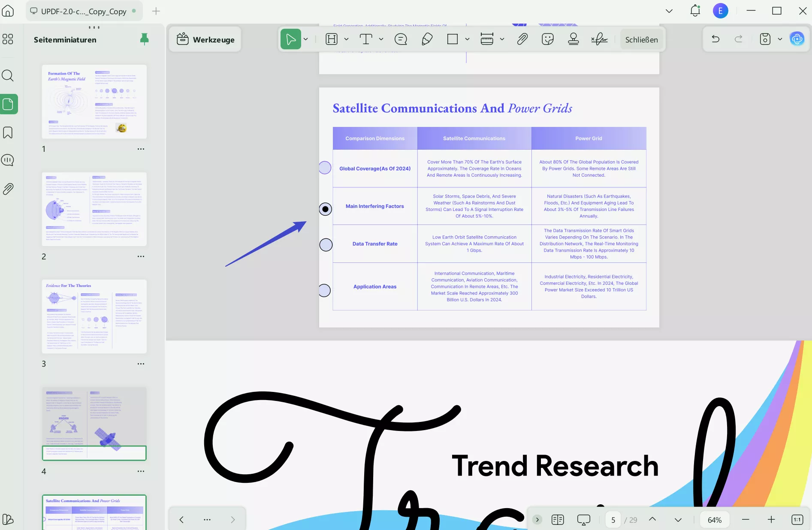This screenshot has height=530, width=812.
Task: Expand the text comment tool dropdown
Action: (x=381, y=39)
